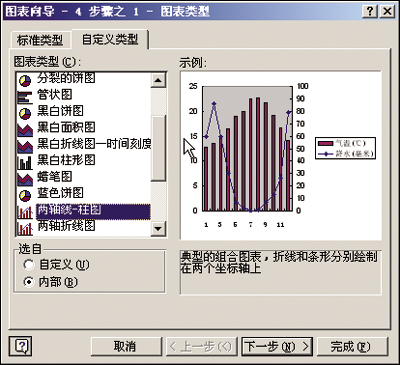Switch to the 标准类型 tab
Viewport: 400px width, 365px height.
coord(40,40)
